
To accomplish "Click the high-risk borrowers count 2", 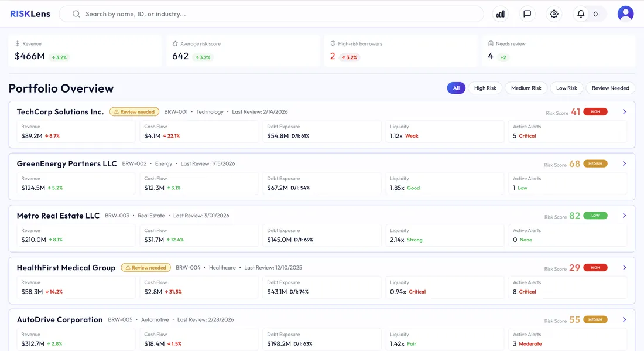I will (333, 56).
